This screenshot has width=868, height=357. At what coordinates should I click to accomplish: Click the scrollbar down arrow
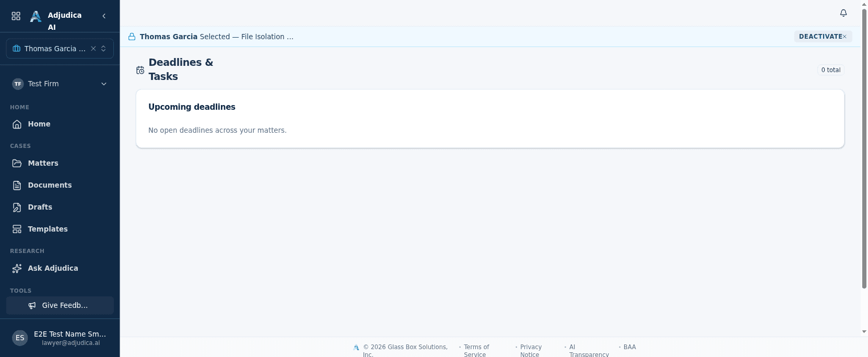point(864,332)
